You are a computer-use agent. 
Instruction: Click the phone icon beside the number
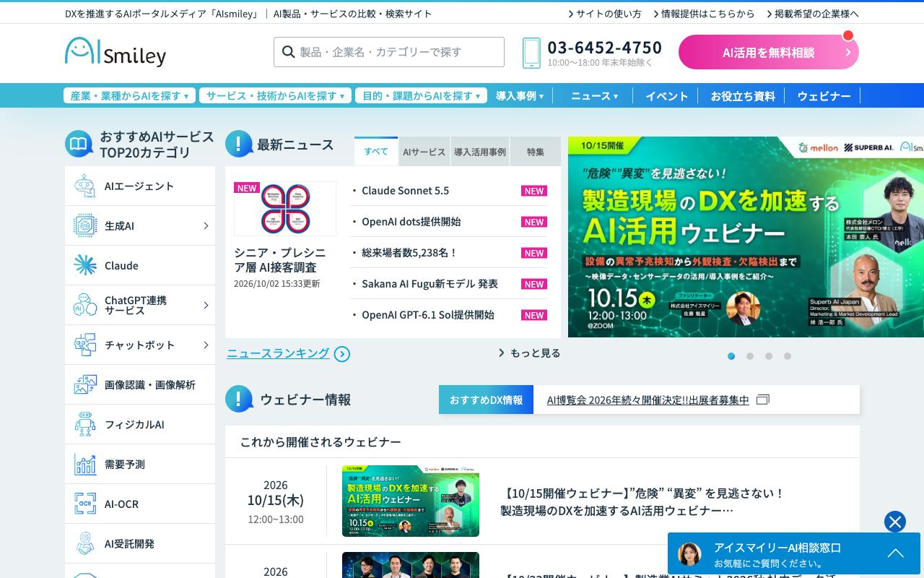click(531, 53)
